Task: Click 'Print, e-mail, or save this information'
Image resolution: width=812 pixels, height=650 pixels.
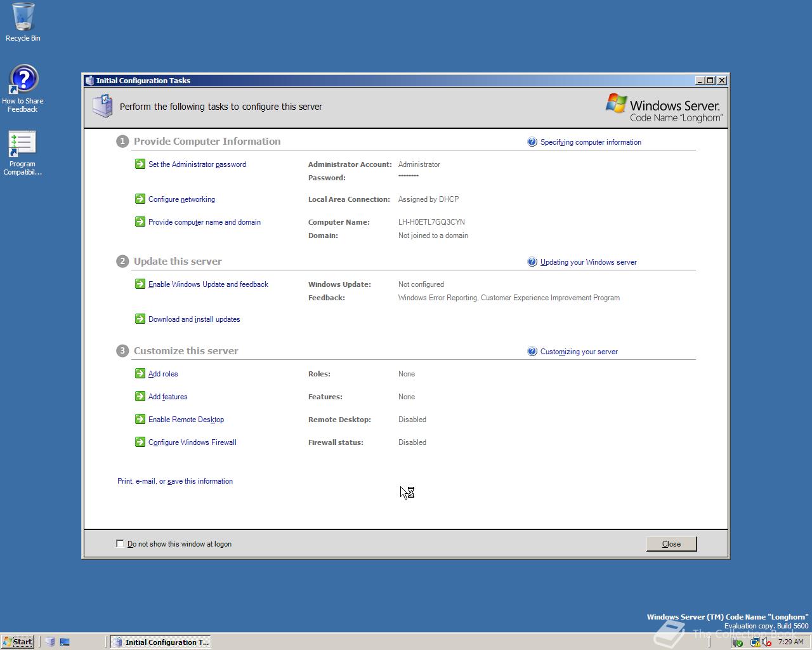Action: point(175,481)
